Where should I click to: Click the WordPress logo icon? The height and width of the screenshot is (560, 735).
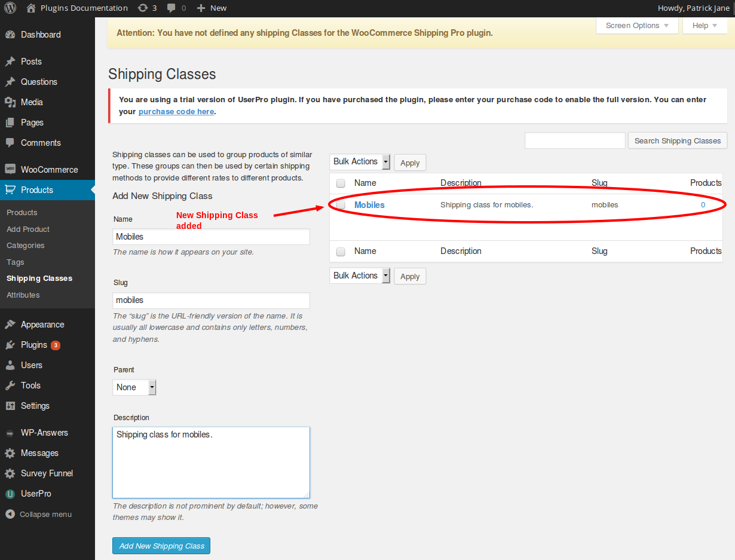click(10, 8)
